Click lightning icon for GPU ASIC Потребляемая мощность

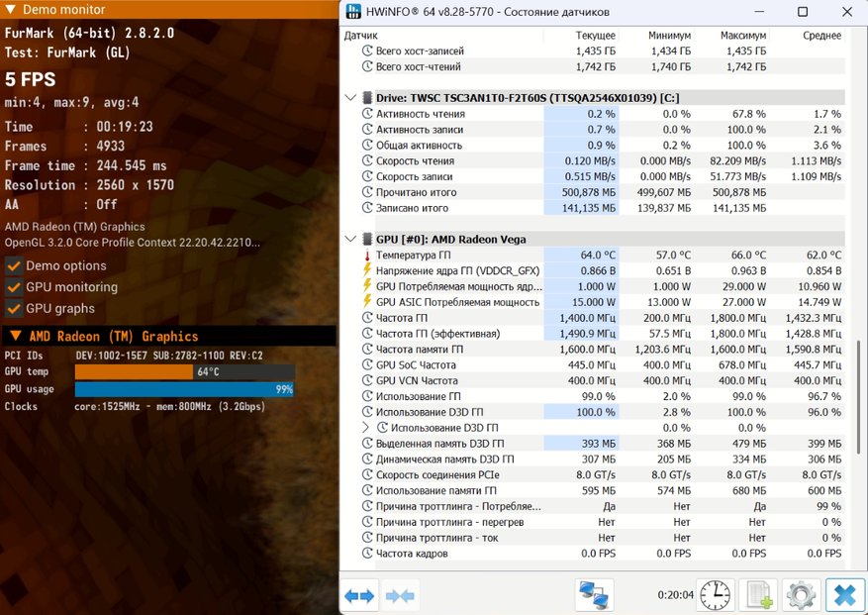tap(366, 302)
